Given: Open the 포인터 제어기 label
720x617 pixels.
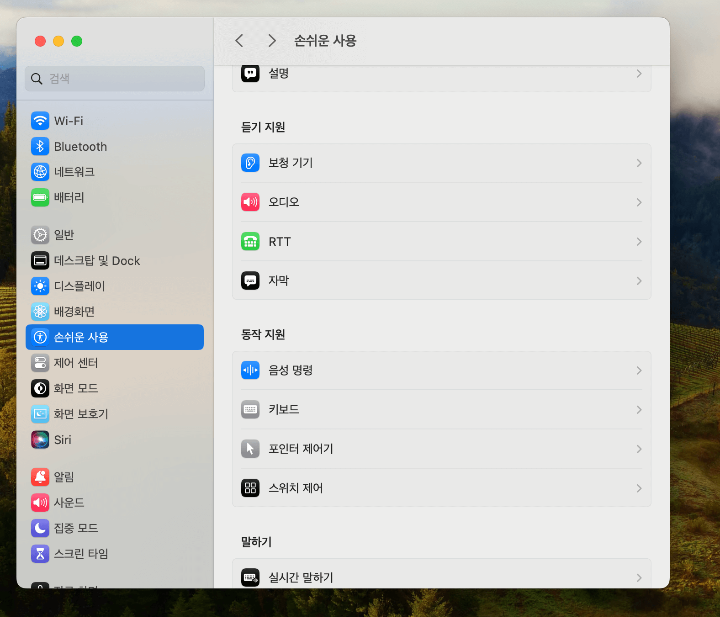Looking at the screenshot, I should [x=301, y=449].
